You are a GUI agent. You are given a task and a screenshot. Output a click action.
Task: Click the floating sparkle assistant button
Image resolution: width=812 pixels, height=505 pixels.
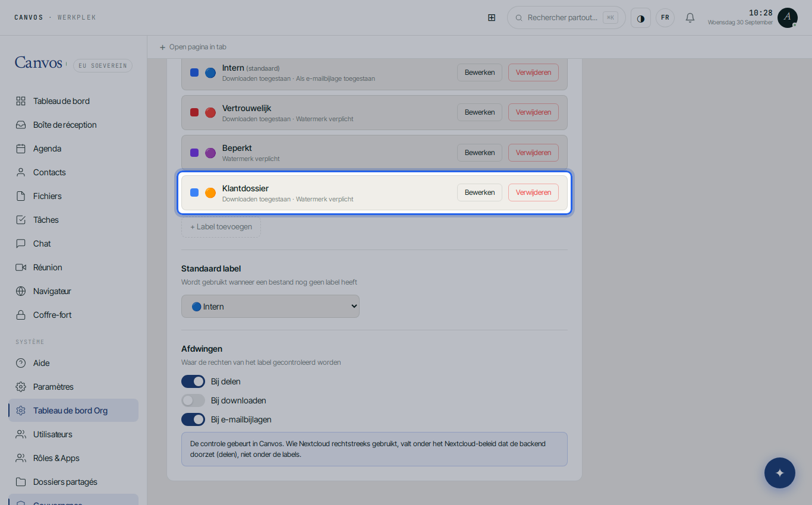[780, 473]
